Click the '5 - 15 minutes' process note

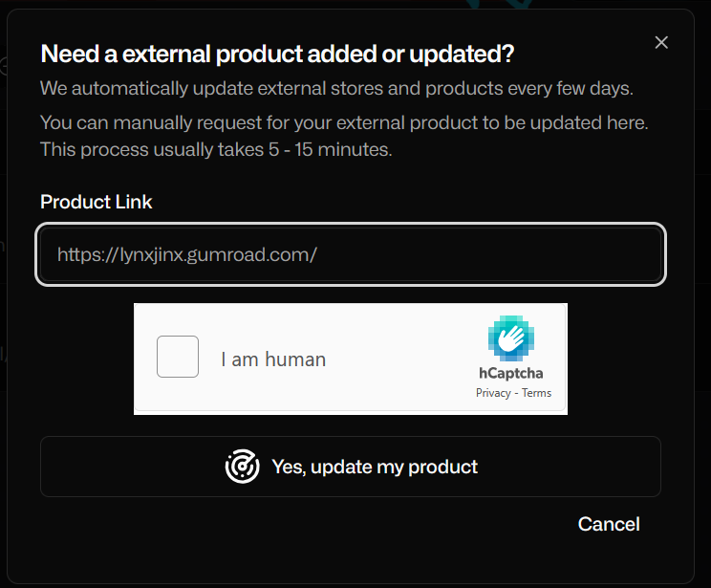[x=216, y=149]
